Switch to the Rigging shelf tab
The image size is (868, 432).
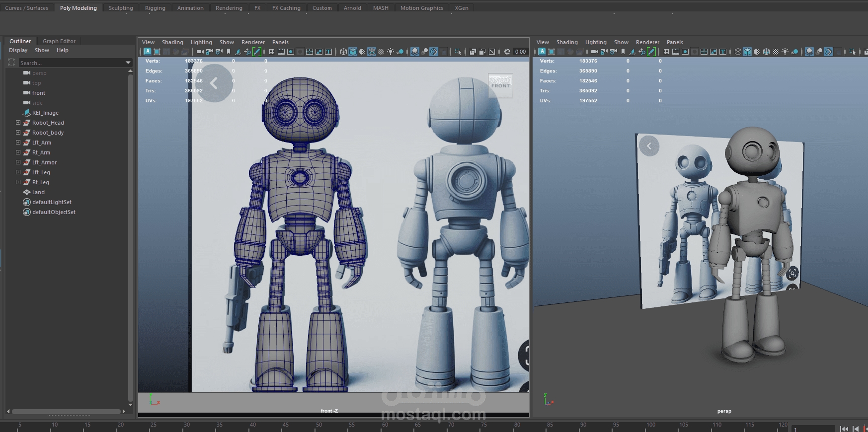click(155, 8)
